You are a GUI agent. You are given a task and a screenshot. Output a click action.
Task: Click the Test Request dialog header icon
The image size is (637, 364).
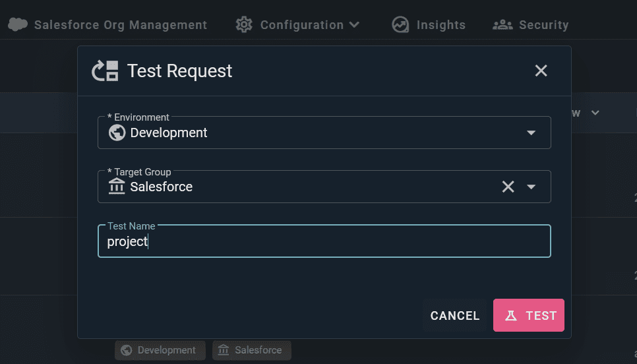106,71
